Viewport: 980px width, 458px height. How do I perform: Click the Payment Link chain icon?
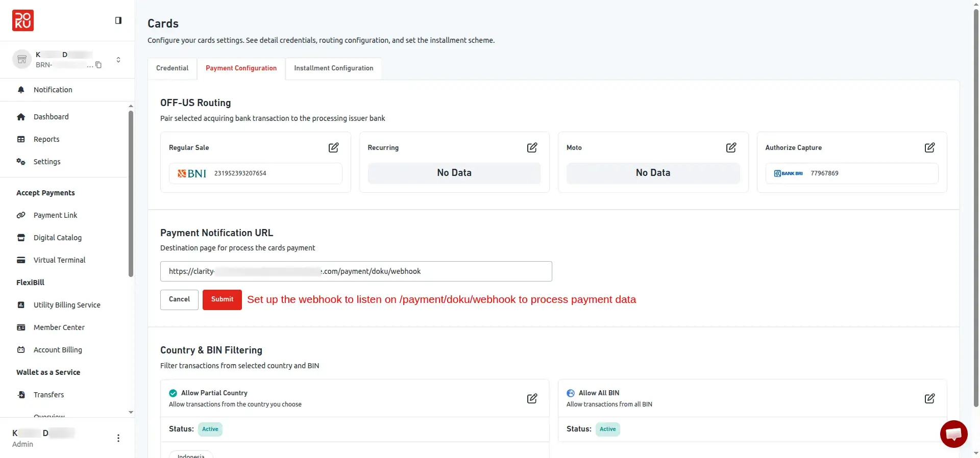pyautogui.click(x=21, y=215)
